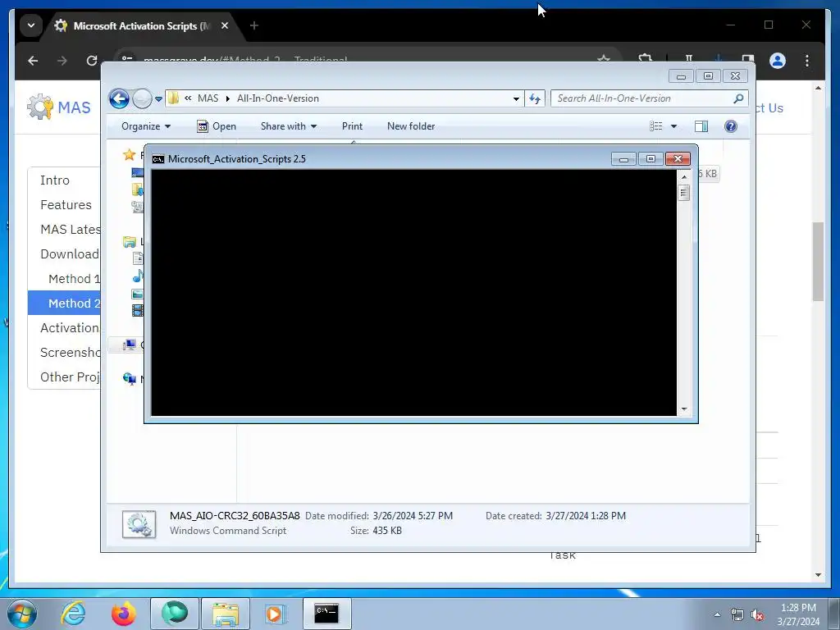This screenshot has height=630, width=840.
Task: Reload the Chrome page
Action: tap(92, 61)
